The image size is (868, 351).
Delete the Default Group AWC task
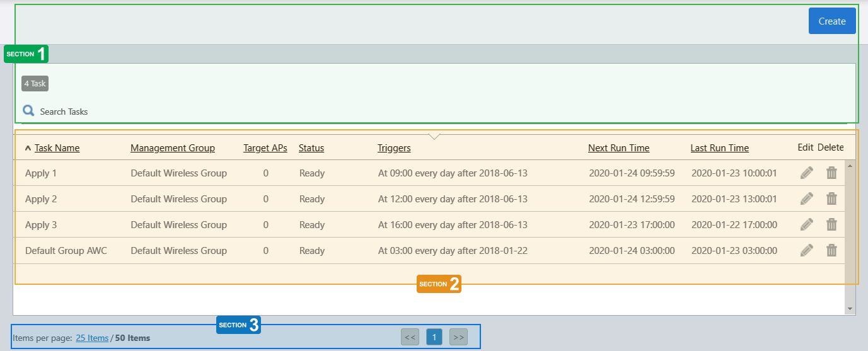pos(831,251)
